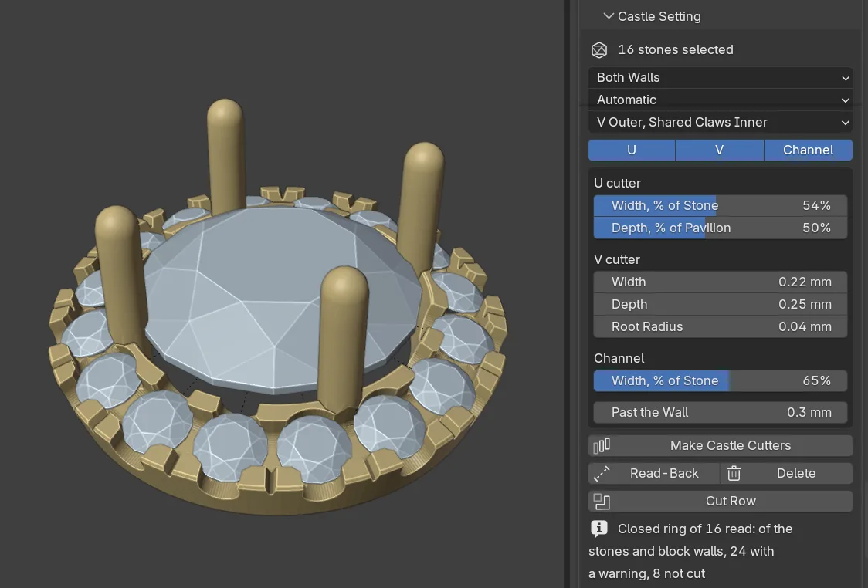Click the castle cutters icon on Make Castle Cutters

[x=602, y=445]
